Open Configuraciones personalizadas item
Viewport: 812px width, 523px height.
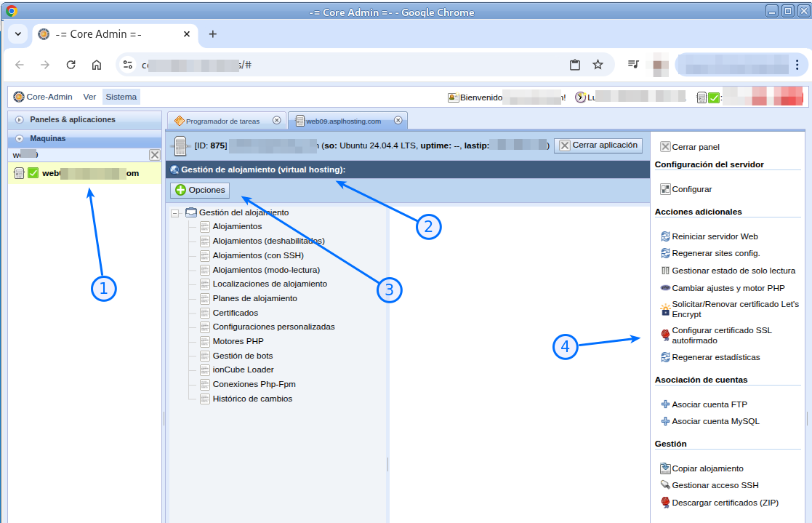273,327
